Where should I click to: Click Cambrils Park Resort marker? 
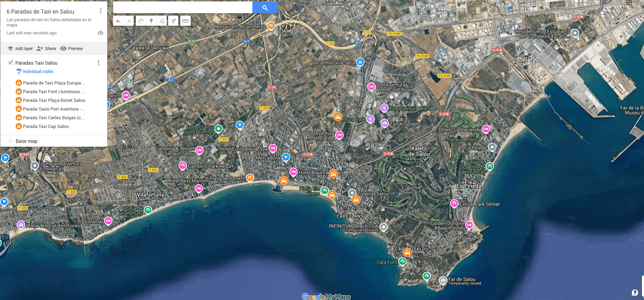[x=183, y=165]
